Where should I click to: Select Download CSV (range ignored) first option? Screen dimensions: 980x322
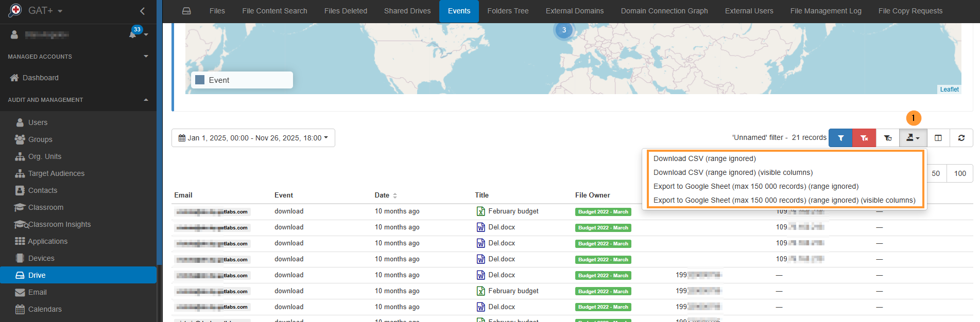[704, 158]
